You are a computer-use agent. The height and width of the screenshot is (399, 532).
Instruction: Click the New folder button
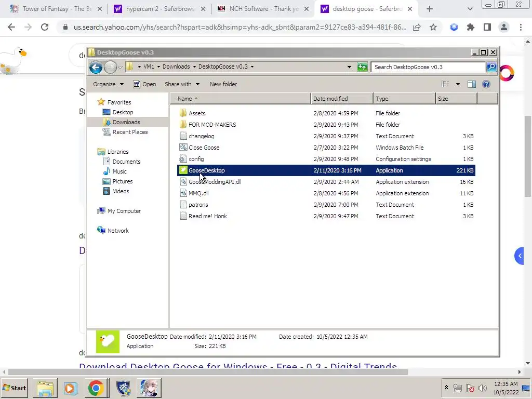tap(223, 84)
